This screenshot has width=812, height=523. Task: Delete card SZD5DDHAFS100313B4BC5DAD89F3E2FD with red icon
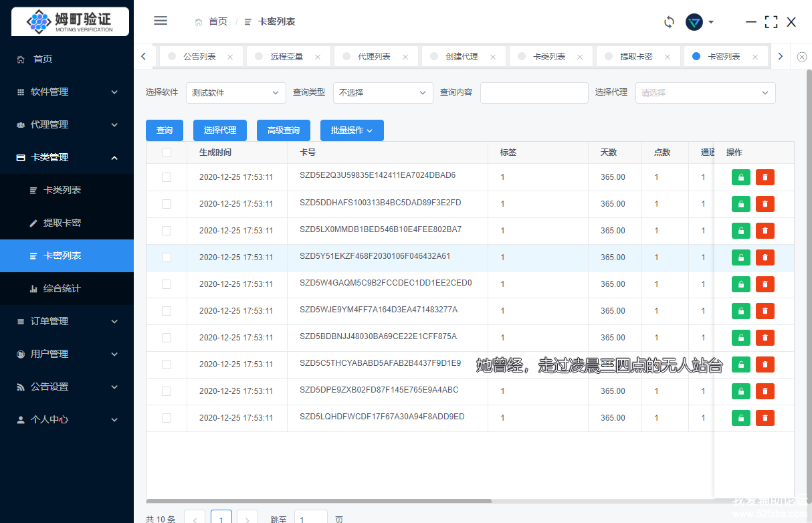click(x=765, y=204)
